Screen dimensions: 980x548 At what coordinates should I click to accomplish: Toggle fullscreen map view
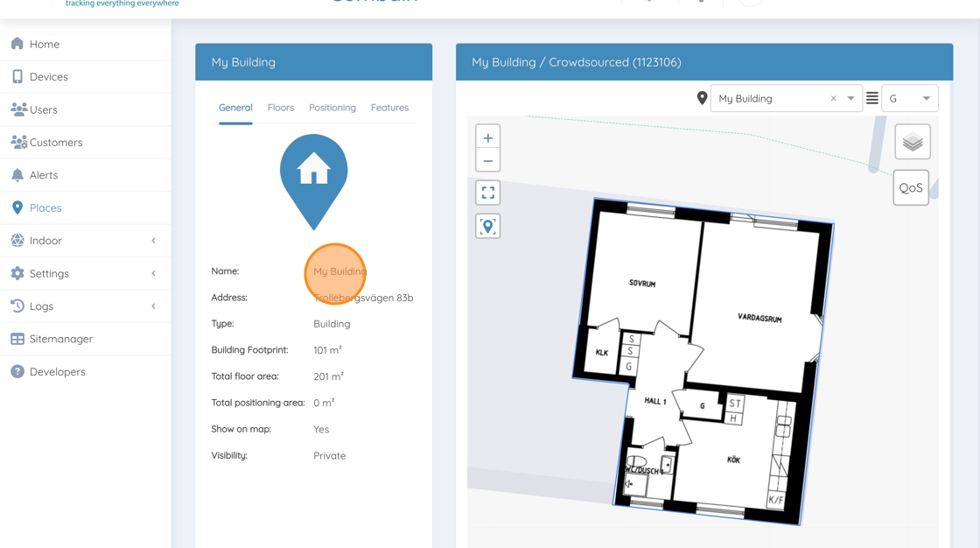488,193
